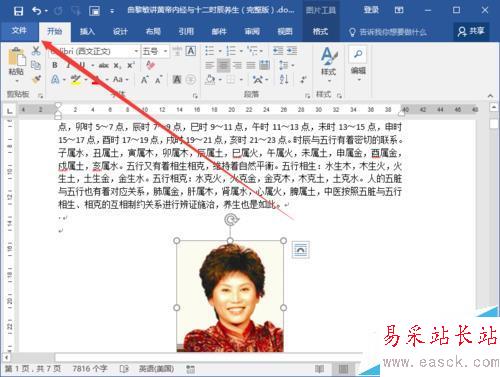Click the Increase Indent icon
This screenshot has width=500, height=377.
point(292,51)
